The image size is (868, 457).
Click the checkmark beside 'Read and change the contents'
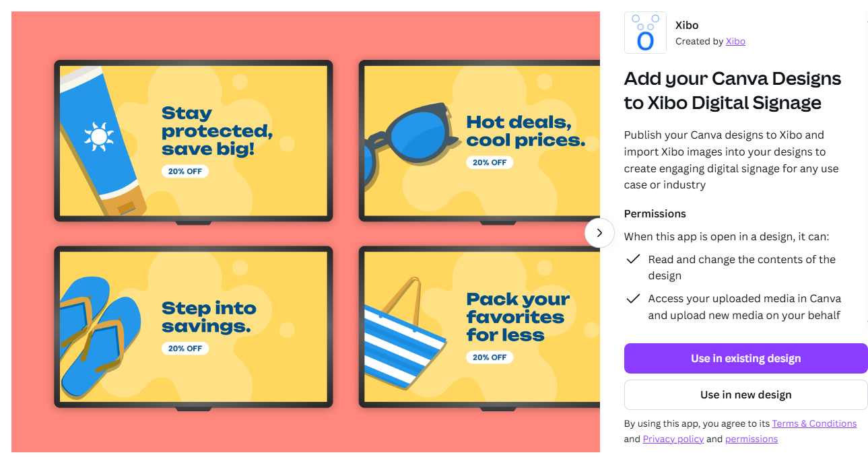[633, 259]
